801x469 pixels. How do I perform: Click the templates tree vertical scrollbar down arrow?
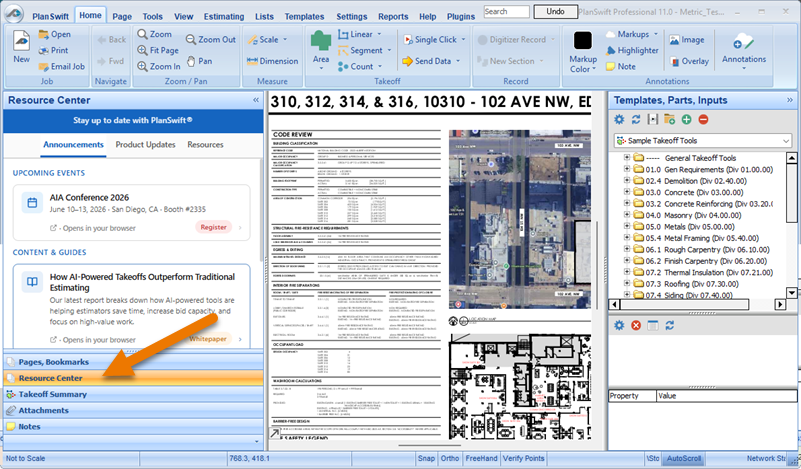pyautogui.click(x=792, y=293)
